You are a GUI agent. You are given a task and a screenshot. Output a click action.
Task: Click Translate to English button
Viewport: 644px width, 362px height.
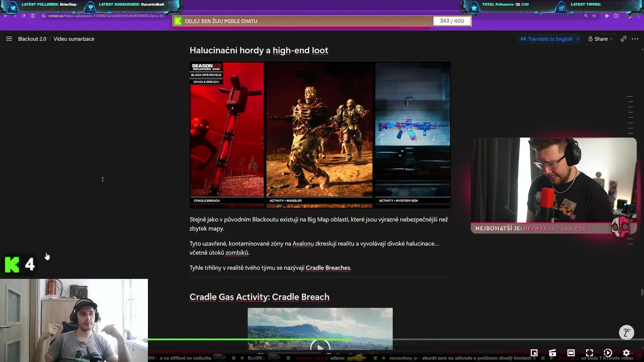(546, 39)
